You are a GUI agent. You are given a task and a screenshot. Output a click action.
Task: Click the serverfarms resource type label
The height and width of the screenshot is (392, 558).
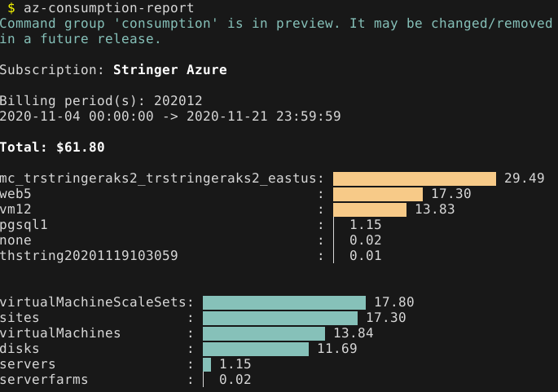pos(44,380)
